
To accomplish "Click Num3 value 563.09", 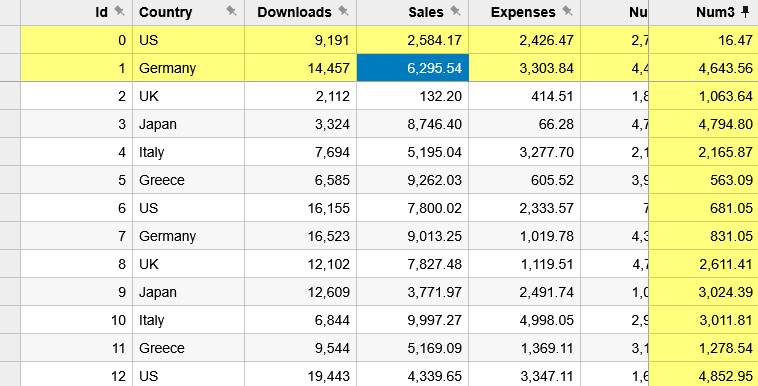I will [703, 180].
